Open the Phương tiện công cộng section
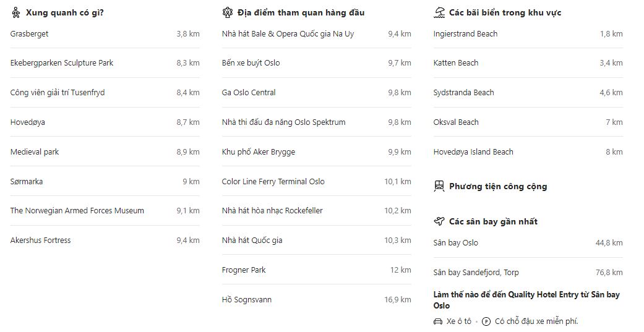The width and height of the screenshot is (644, 332). 498,186
